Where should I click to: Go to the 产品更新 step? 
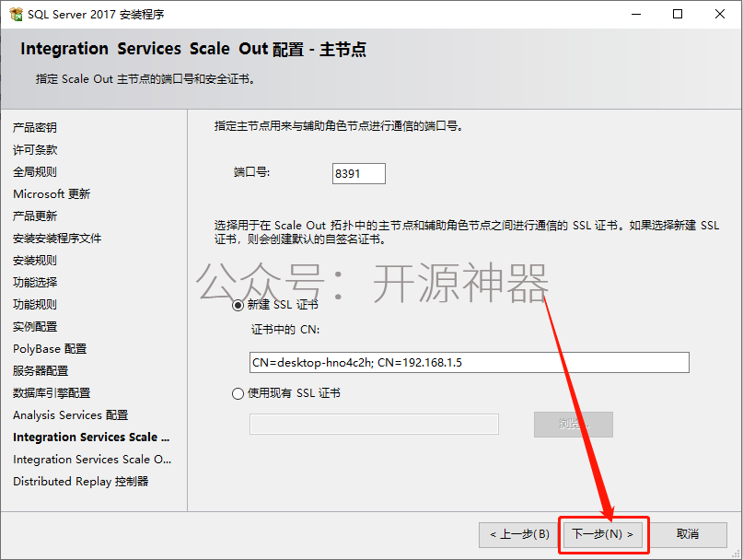(35, 216)
